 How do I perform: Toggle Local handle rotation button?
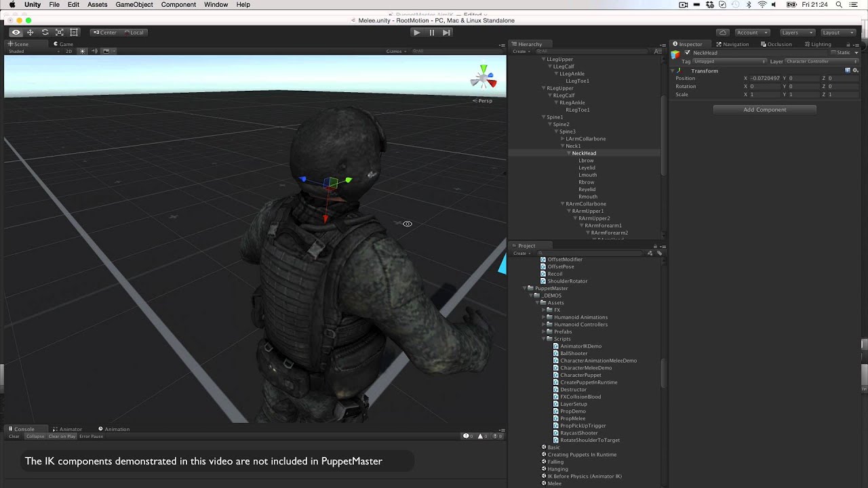coord(134,32)
